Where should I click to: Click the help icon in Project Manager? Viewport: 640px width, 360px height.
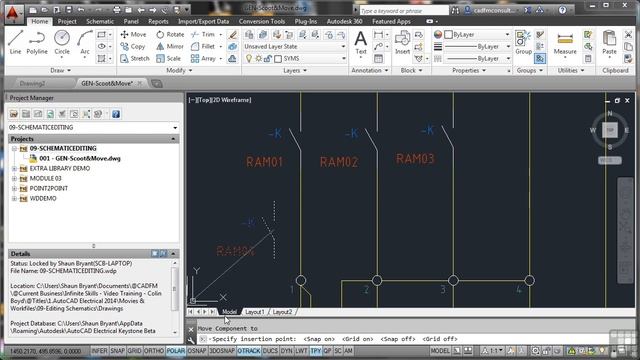pyautogui.click(x=116, y=114)
